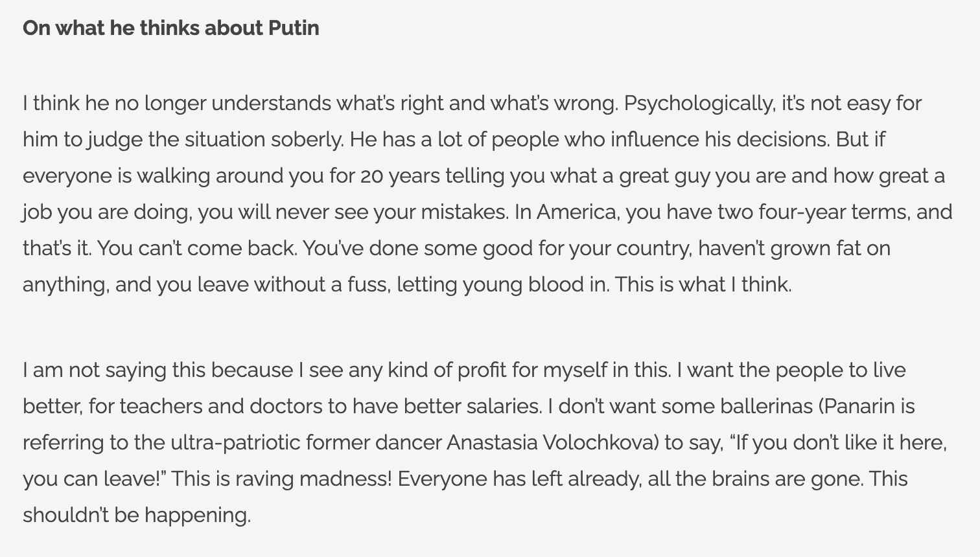
Task: Click the phrase 'shouldn't be happening.'
Action: pyautogui.click(x=137, y=516)
